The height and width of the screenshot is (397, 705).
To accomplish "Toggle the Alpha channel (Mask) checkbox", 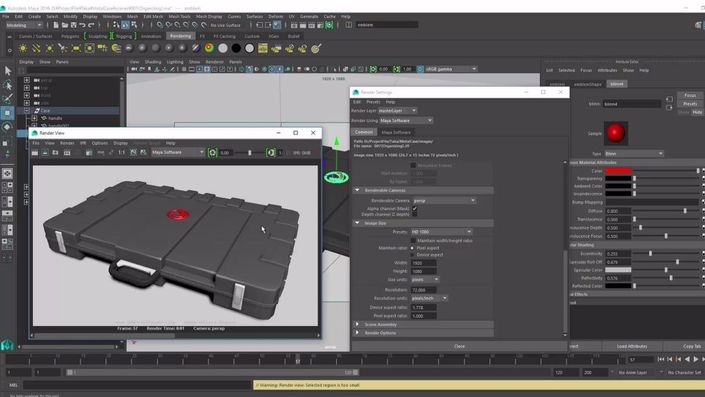I will [x=415, y=209].
